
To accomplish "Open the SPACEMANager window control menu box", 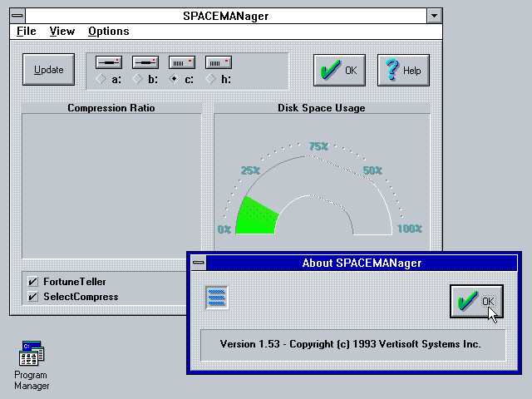I will [x=17, y=16].
